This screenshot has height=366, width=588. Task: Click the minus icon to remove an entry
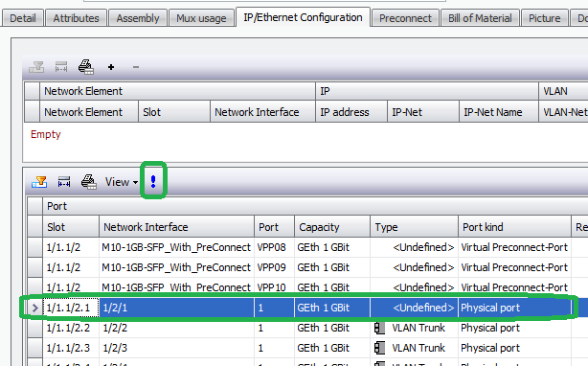click(136, 67)
